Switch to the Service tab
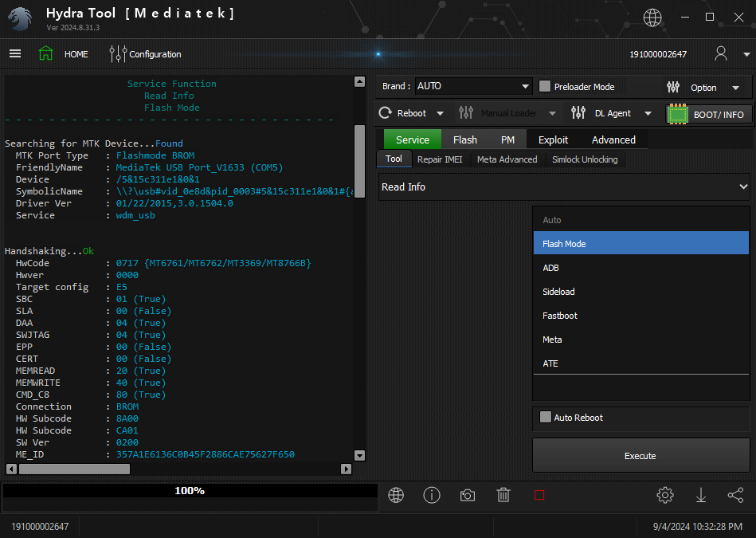The height and width of the screenshot is (538, 756). pyautogui.click(x=412, y=139)
